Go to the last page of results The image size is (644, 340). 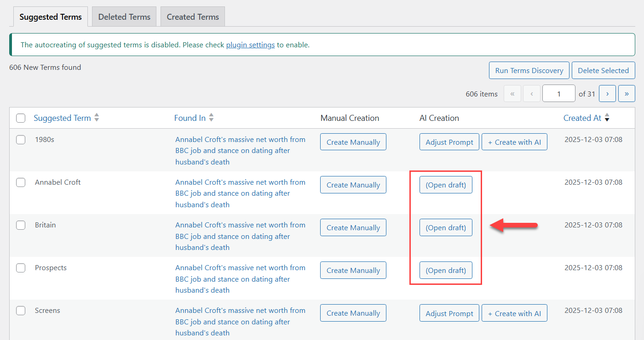(x=627, y=93)
